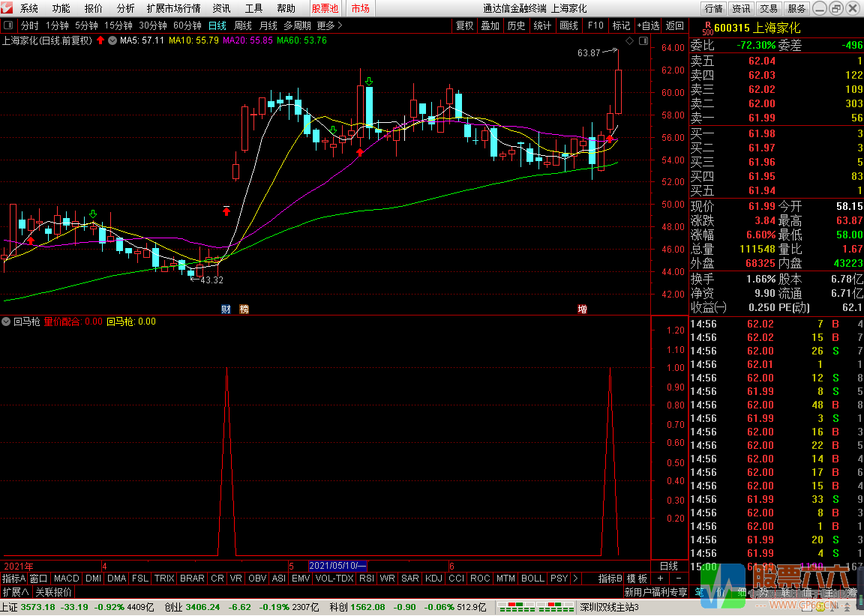Screen dimensions: 864x616
Task: Switch to the MACD indicator tab
Action: (x=67, y=579)
